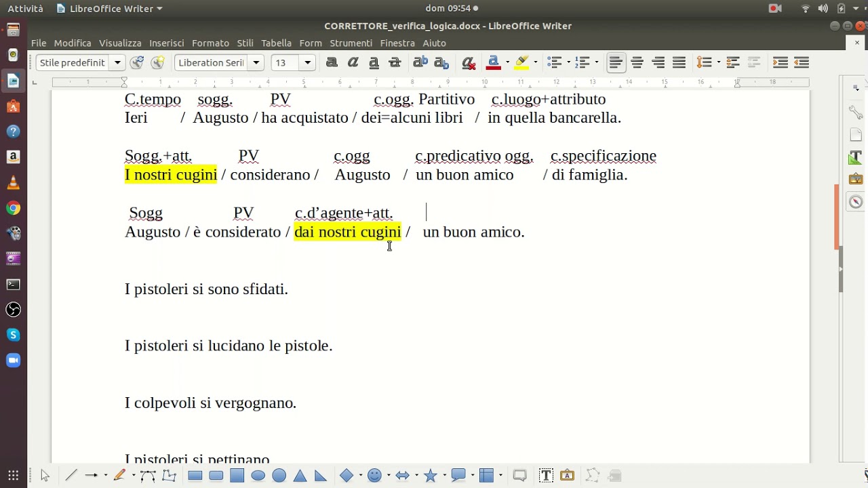
Task: Apply yellow highlighting color
Action: pos(521,62)
